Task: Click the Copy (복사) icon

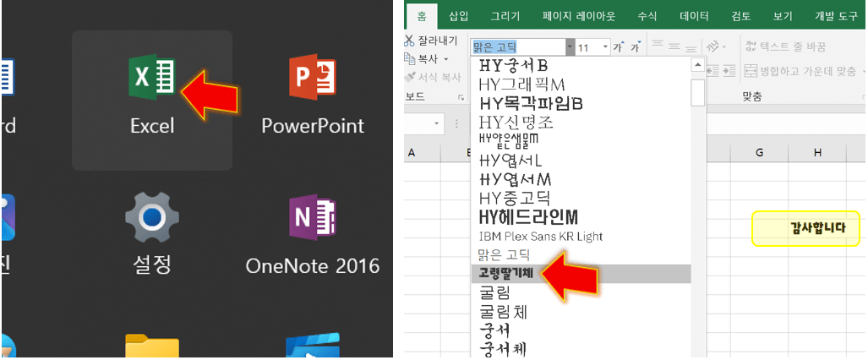Action: coord(410,58)
